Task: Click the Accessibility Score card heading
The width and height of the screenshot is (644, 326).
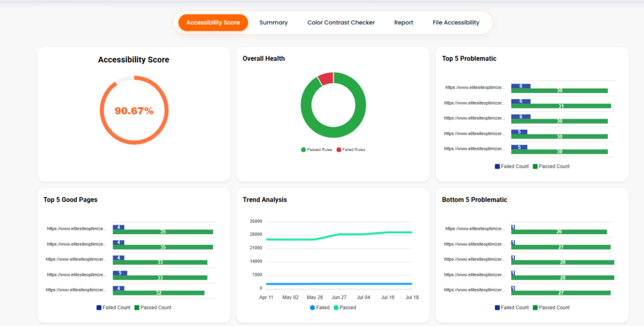Action: 133,60
